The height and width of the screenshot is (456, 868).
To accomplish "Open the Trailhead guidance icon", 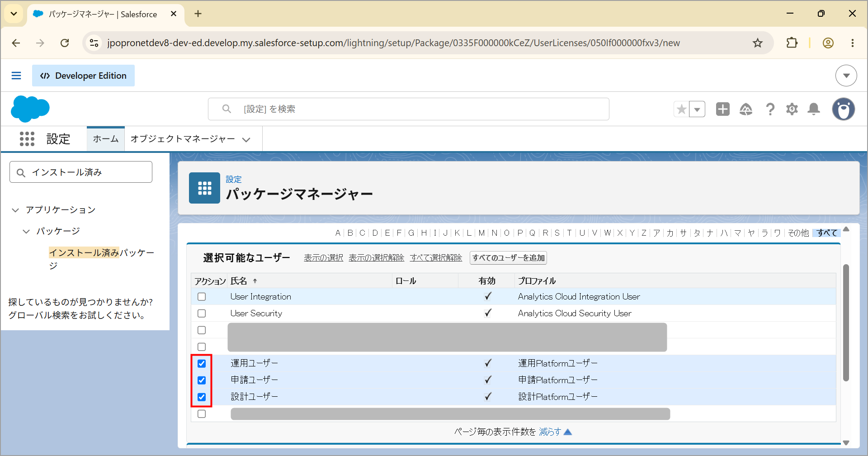I will coord(746,109).
